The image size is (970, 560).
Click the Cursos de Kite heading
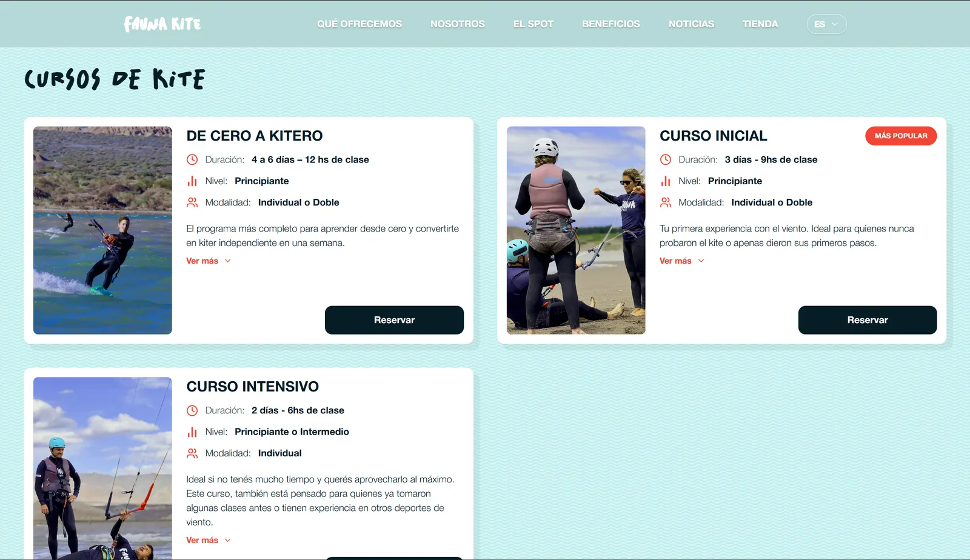pos(115,79)
